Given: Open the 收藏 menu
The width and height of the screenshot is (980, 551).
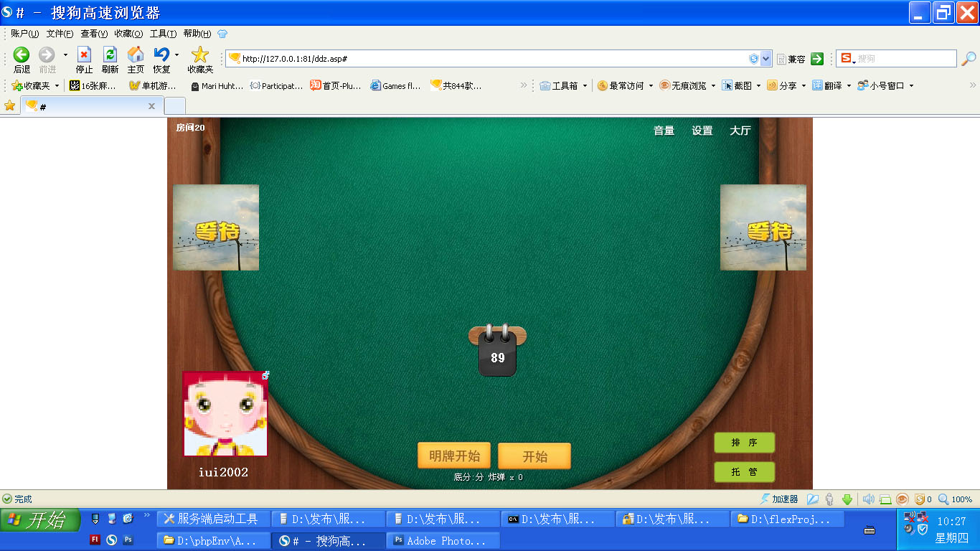Looking at the screenshot, I should [x=128, y=34].
